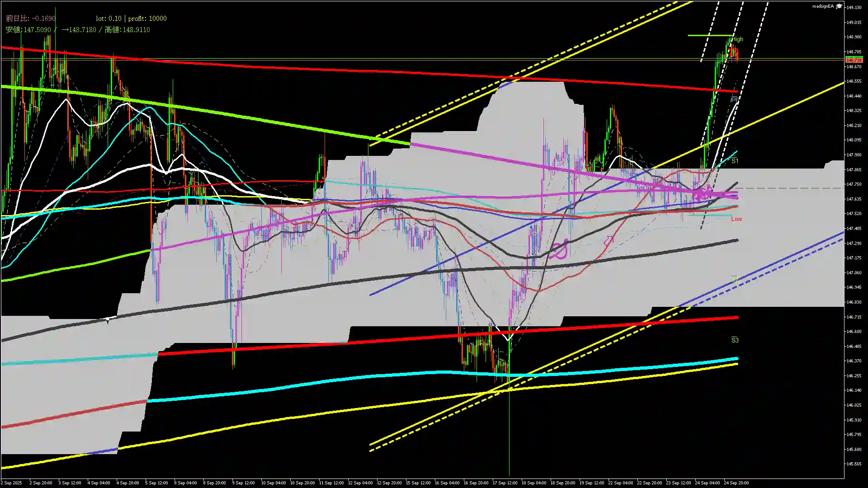
Task: Select the PP pivot point label
Action: [735, 99]
